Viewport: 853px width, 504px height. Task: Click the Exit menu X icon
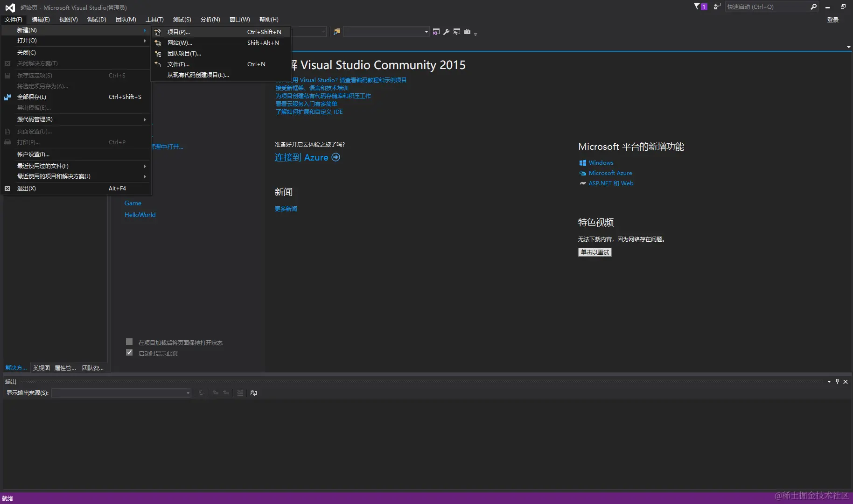pos(7,189)
